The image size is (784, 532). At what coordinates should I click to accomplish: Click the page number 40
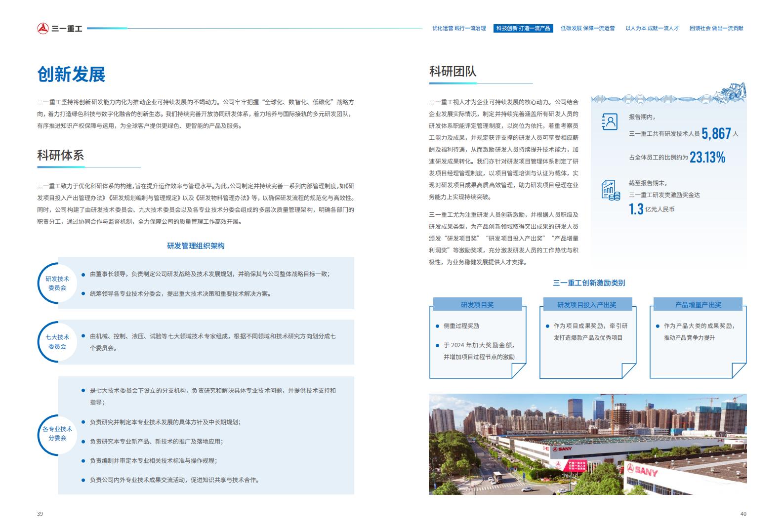pos(743,514)
